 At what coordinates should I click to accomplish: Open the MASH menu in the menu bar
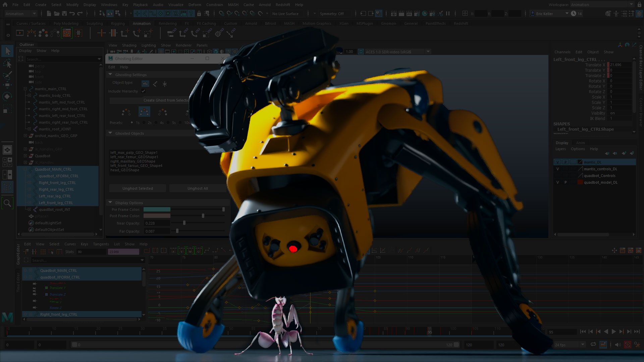(233, 5)
